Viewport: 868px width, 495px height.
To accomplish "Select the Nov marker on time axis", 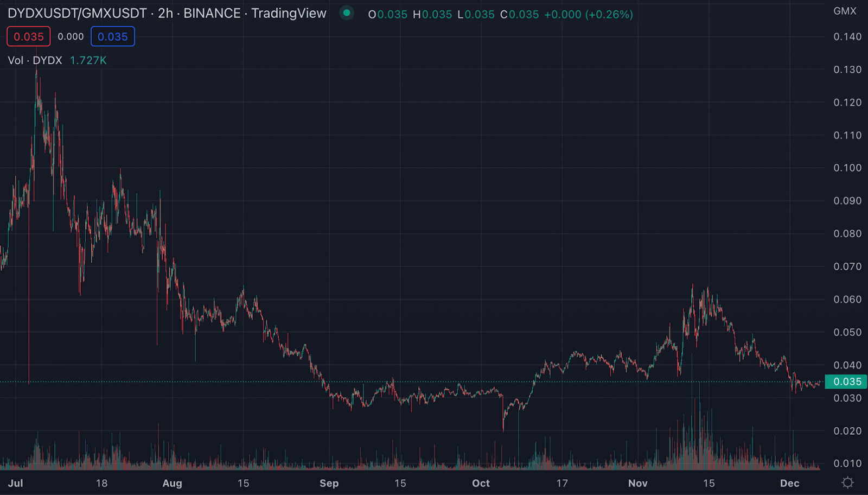I will point(637,483).
